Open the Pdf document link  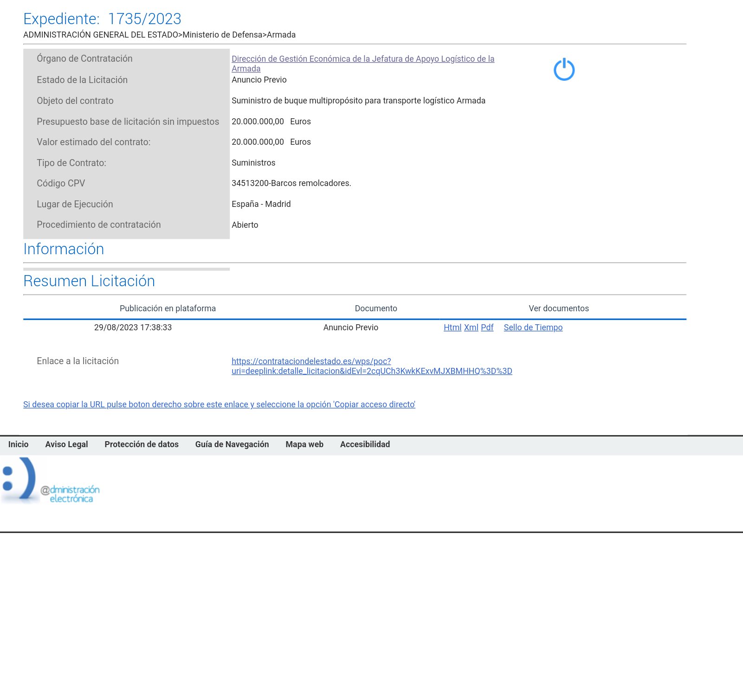(487, 328)
